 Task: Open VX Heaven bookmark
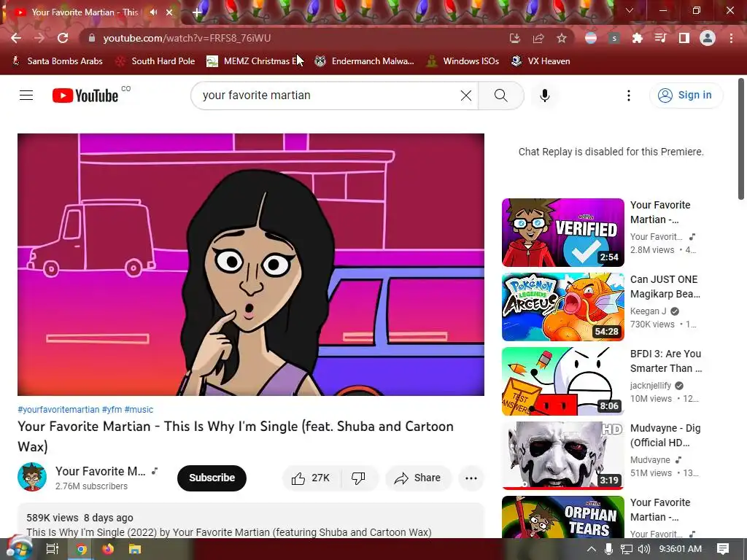click(541, 61)
